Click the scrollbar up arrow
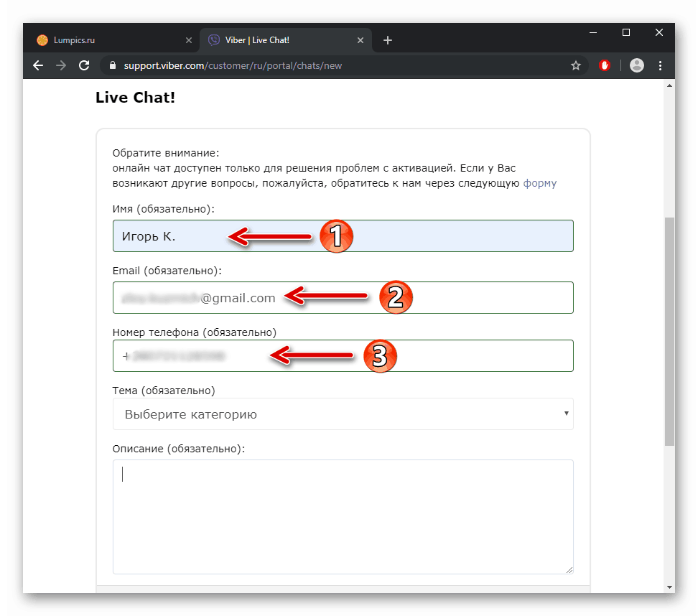 point(669,85)
